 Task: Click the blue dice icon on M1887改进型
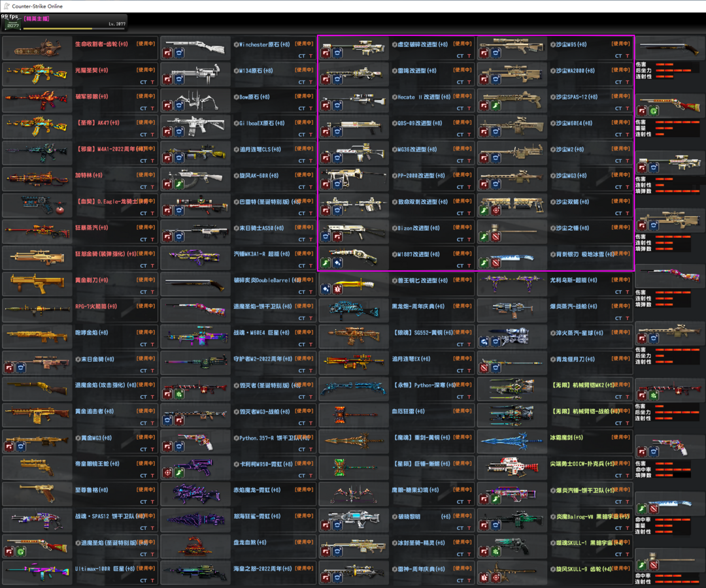[x=337, y=263]
